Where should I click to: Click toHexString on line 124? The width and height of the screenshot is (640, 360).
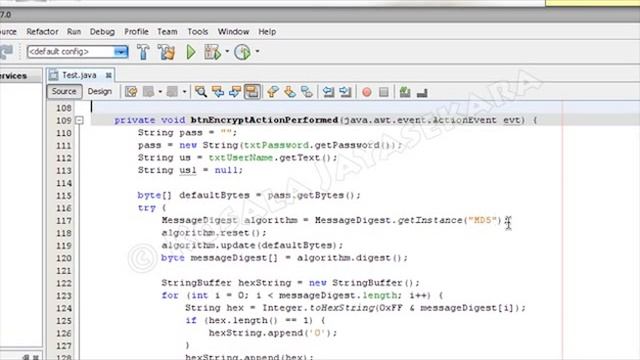(342, 308)
